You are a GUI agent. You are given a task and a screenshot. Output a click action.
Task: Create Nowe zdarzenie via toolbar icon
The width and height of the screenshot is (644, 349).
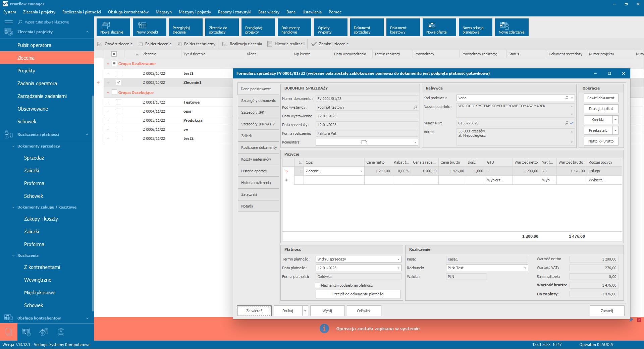504,25
